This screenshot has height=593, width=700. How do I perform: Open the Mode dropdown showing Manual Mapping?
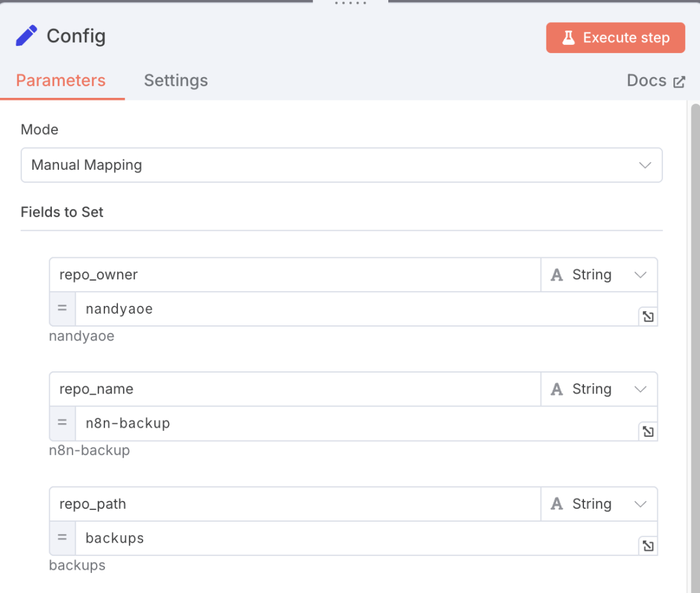click(x=341, y=165)
